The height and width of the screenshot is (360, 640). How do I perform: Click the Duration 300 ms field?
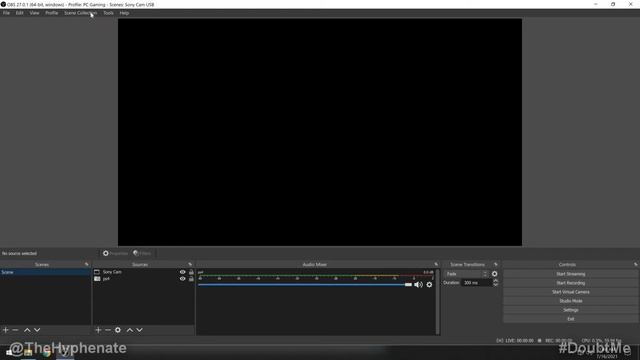point(477,282)
